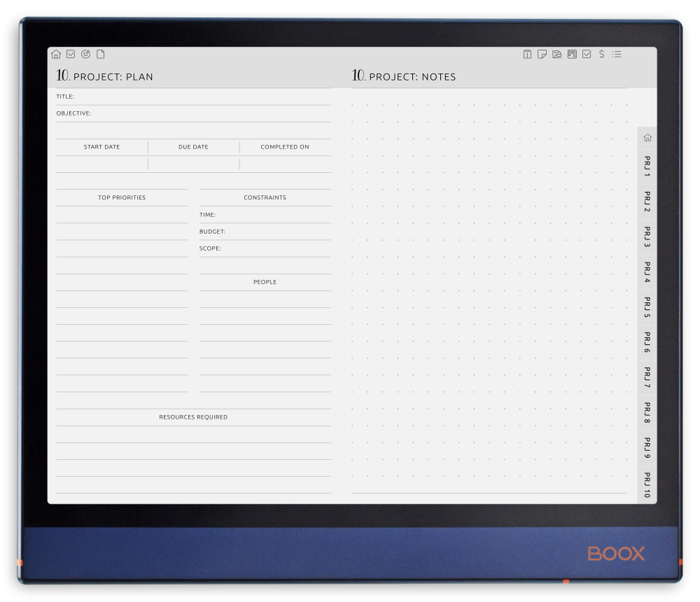Open the Home page icon
Viewport: 700px width, 602px height.
tap(56, 54)
